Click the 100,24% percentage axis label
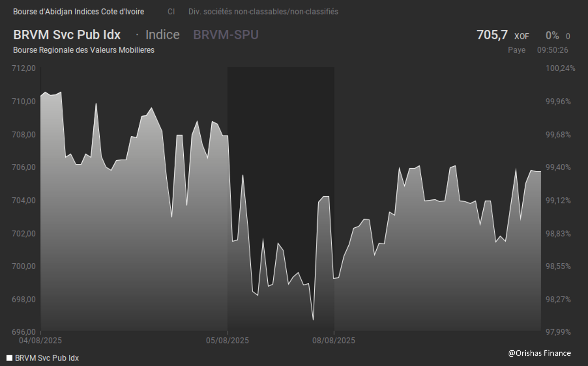 [x=560, y=68]
